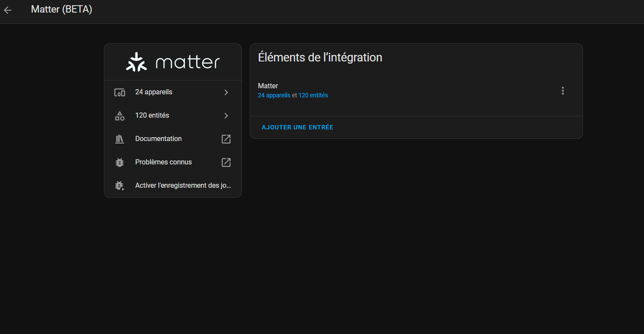Click the bug icon beside Problèmes connus

click(x=119, y=162)
